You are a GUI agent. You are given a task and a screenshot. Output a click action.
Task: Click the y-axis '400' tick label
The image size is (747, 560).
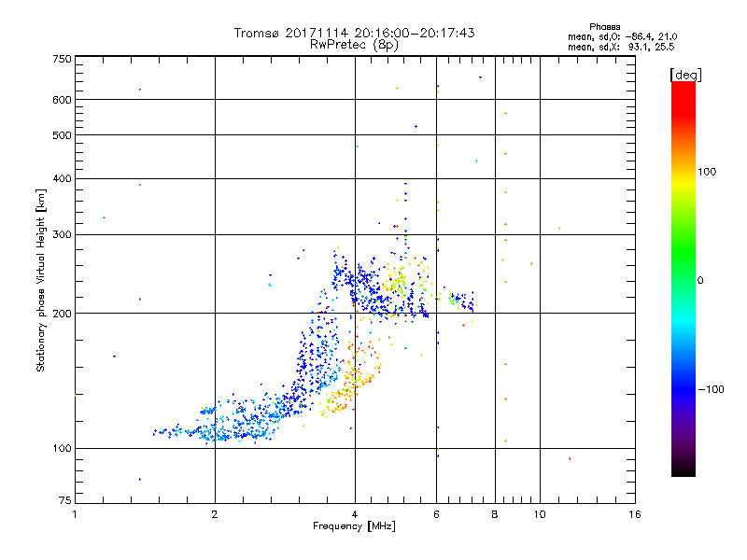pyautogui.click(x=62, y=178)
